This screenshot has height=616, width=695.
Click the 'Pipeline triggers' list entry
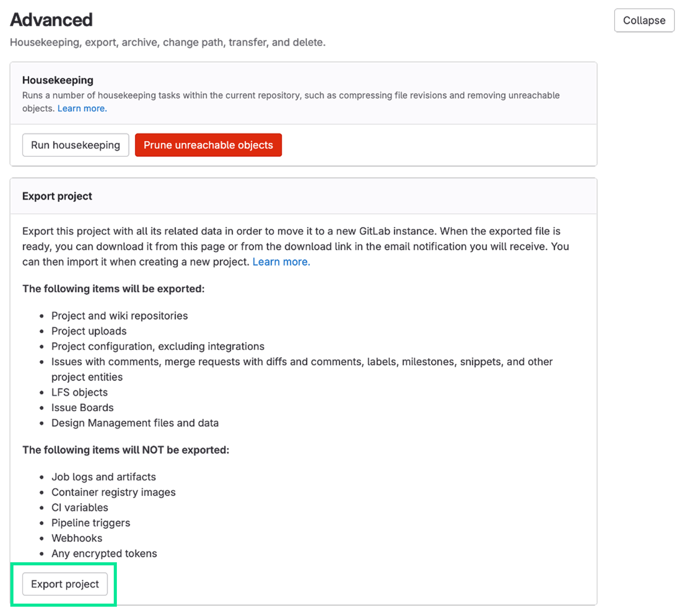coord(91,522)
